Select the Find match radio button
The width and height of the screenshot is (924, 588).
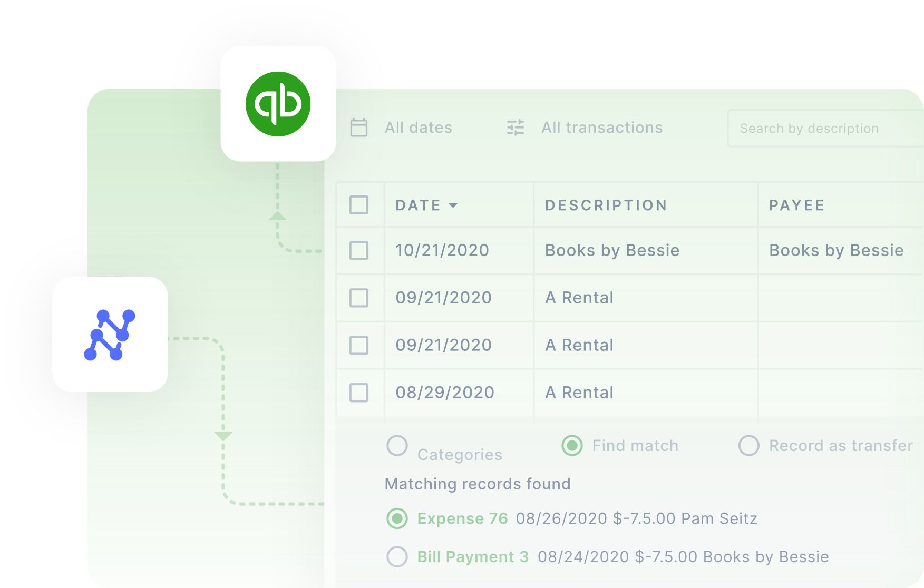click(572, 446)
